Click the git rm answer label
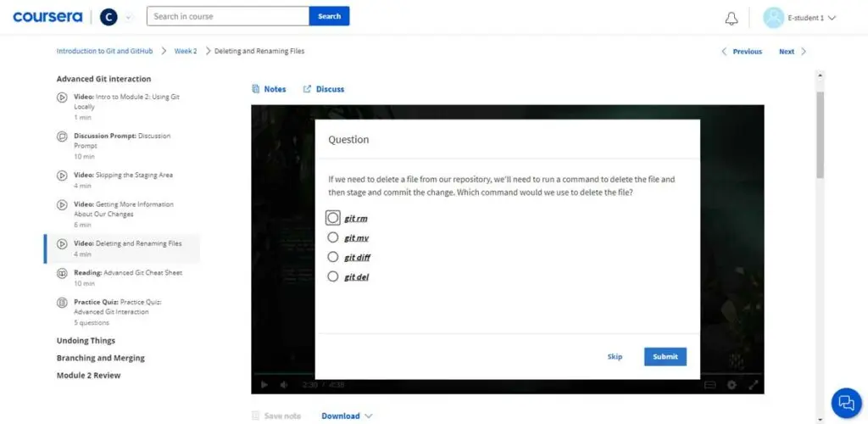The height and width of the screenshot is (424, 868). 356,219
